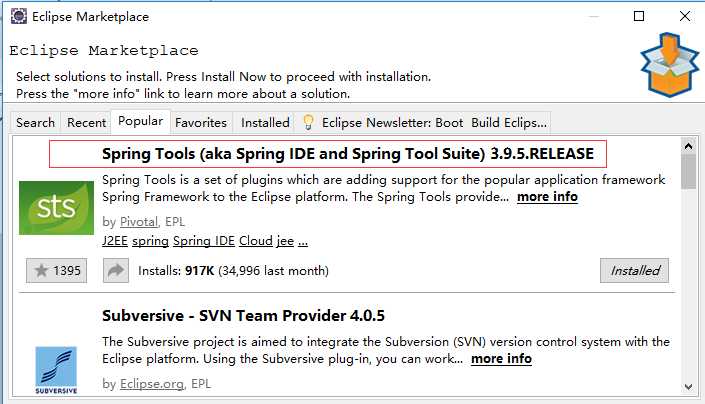Click the Eclipse.org author link

(152, 384)
